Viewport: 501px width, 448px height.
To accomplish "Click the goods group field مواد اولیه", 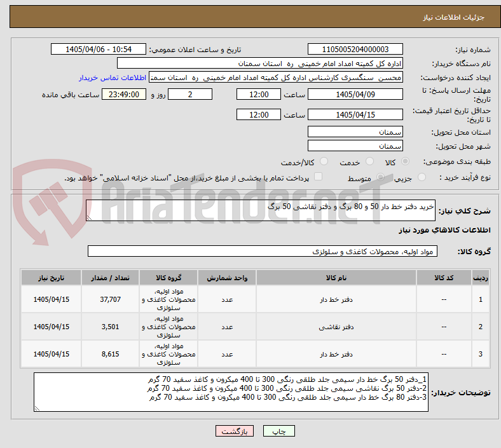I will pos(263,251).
